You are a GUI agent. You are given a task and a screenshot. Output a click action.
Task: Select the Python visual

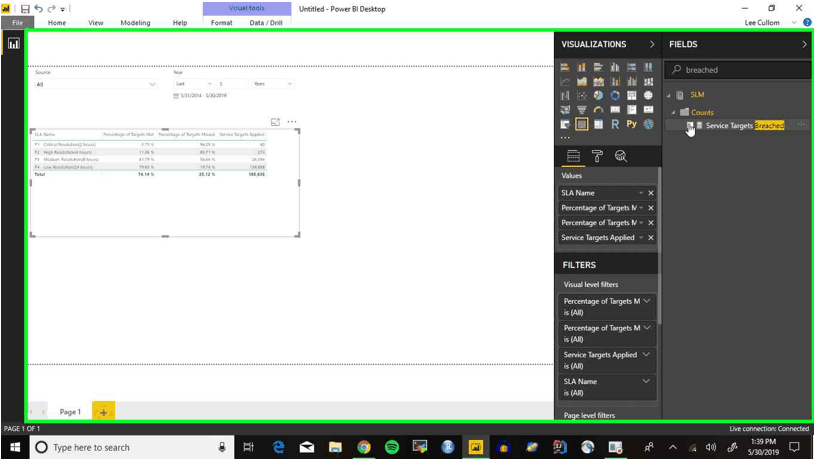[x=632, y=124]
